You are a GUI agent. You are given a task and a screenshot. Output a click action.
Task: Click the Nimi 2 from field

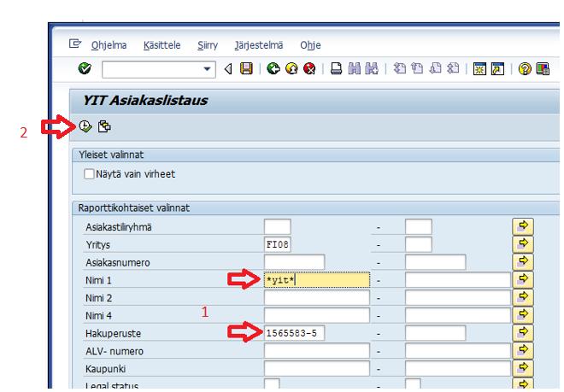(317, 297)
